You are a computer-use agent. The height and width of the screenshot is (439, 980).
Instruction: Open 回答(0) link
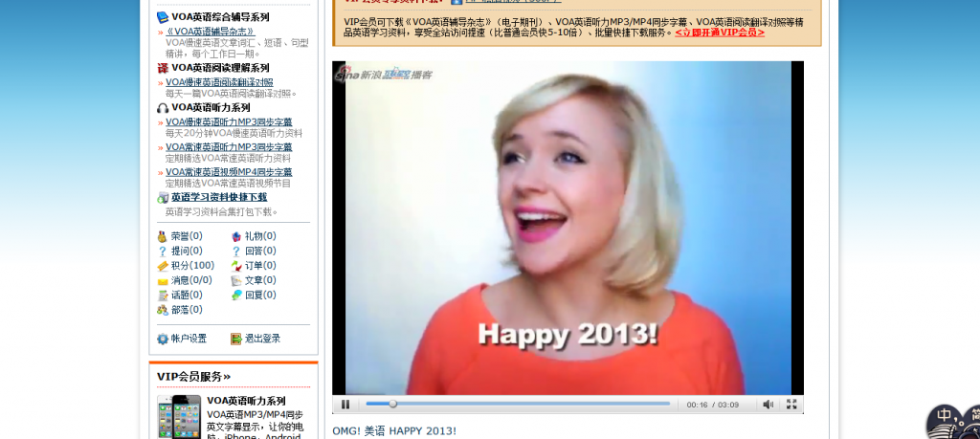pos(260,251)
